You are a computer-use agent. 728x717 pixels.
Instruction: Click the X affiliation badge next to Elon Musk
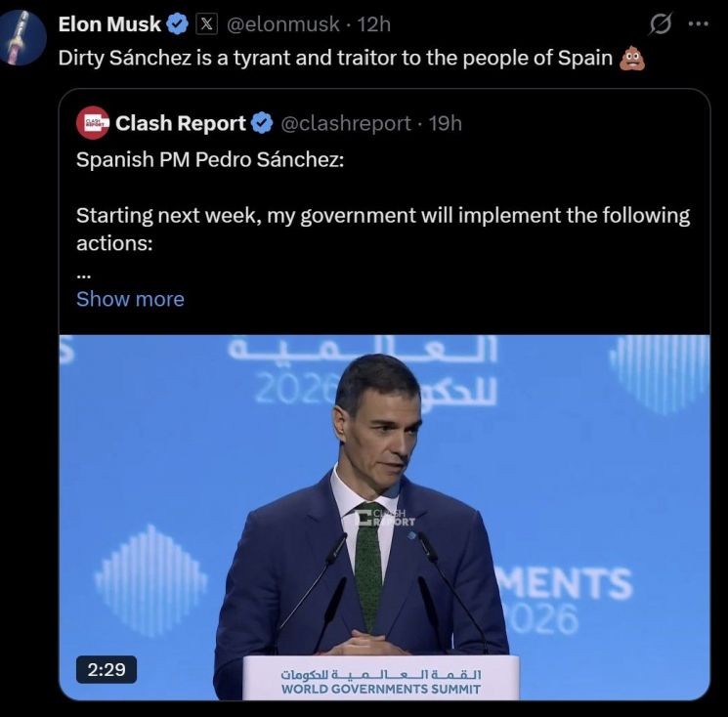[x=206, y=24]
